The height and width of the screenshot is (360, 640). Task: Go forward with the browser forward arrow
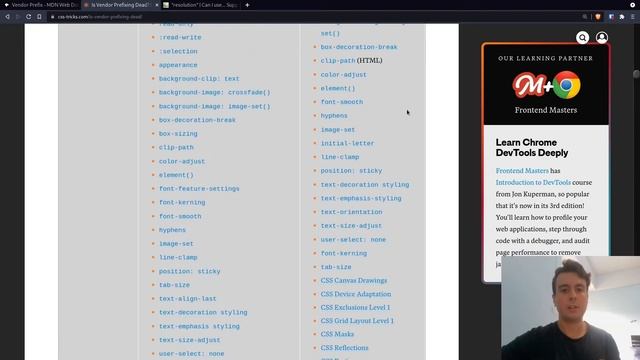coord(18,17)
